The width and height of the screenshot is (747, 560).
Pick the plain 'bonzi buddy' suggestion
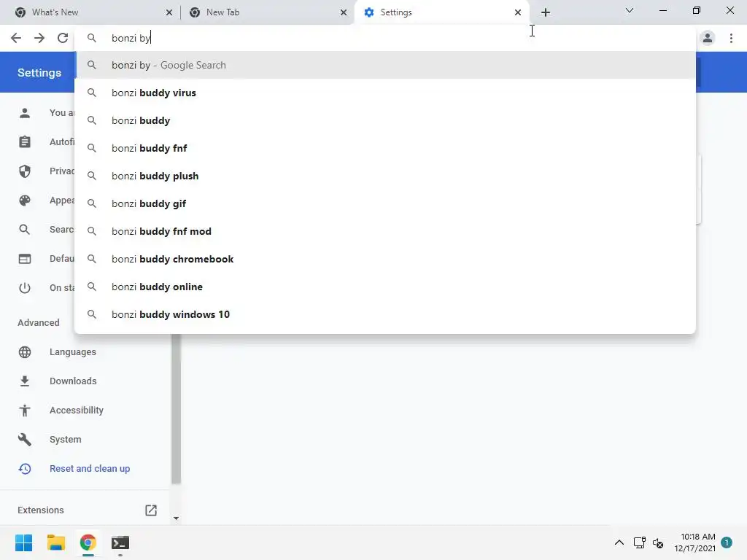coord(384,120)
